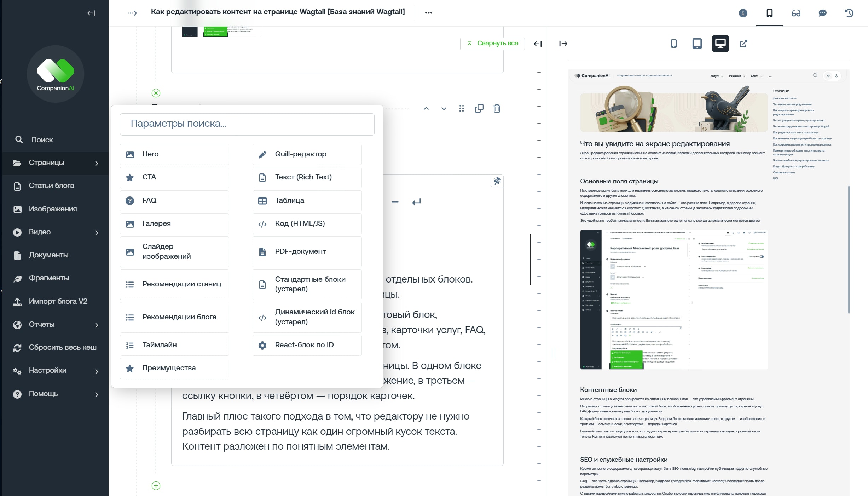Select the Quill-редактор block

point(307,154)
